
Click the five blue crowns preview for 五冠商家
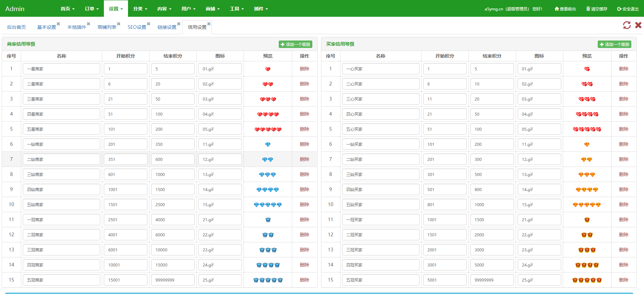point(268,280)
